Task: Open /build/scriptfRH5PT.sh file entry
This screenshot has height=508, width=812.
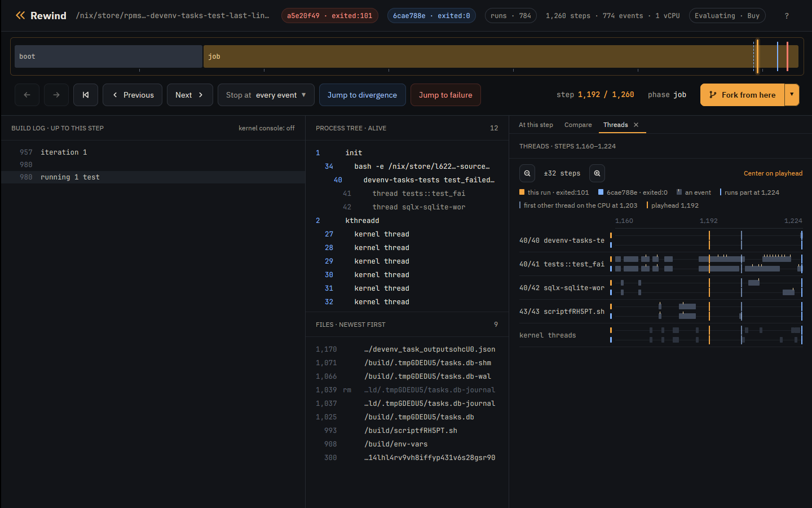Action: tap(407, 431)
